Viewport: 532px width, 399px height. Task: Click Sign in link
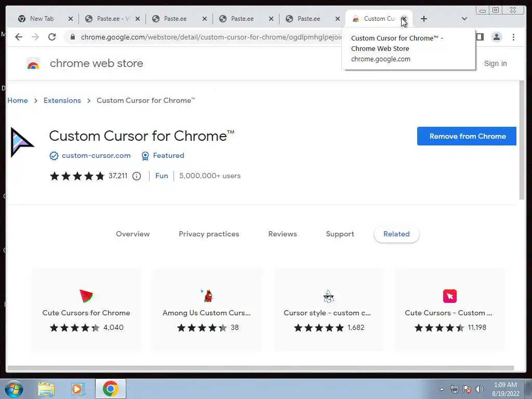click(x=495, y=63)
